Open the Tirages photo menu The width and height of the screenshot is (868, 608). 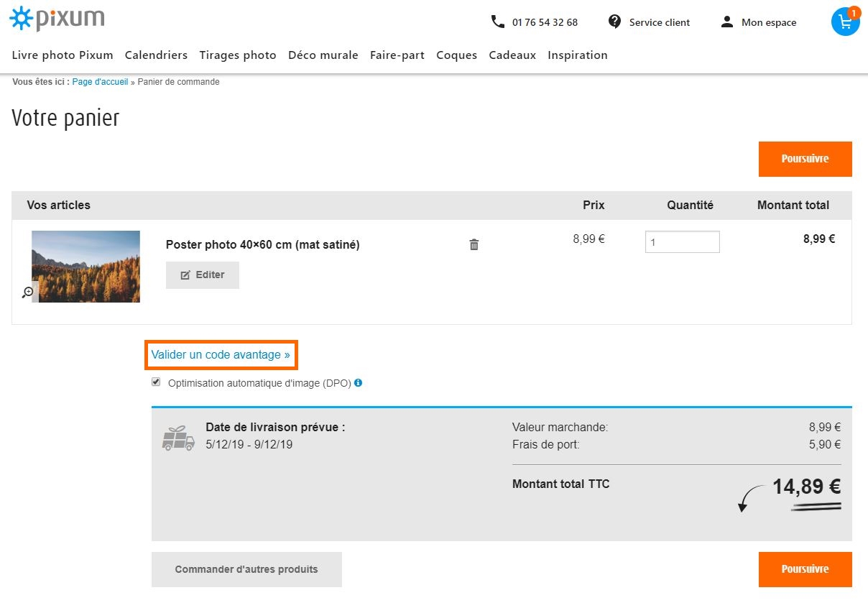(238, 55)
